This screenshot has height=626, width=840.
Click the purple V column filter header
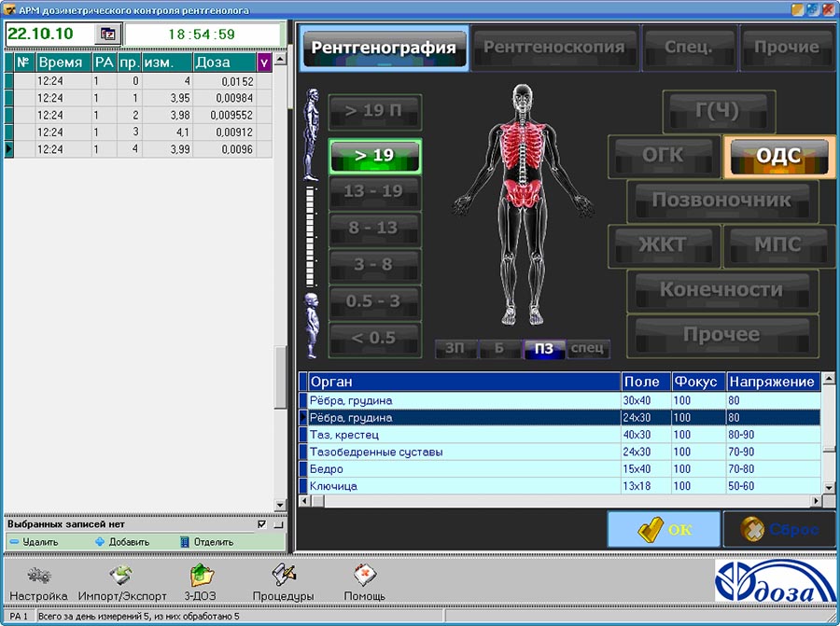coord(264,63)
